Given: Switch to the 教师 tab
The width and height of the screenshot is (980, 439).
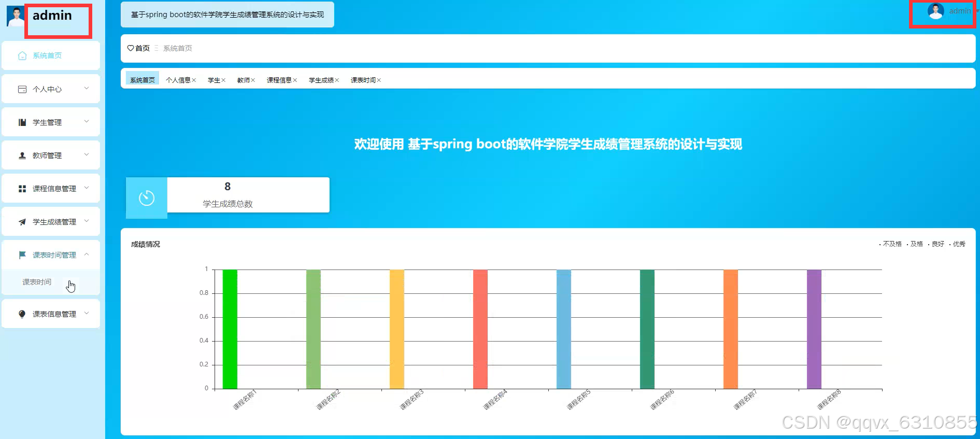Looking at the screenshot, I should coord(244,80).
